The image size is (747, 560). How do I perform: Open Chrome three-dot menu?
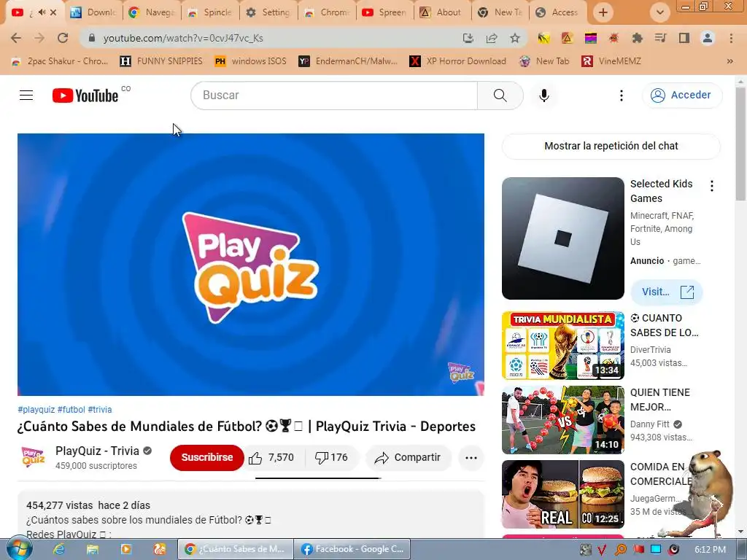[731, 38]
